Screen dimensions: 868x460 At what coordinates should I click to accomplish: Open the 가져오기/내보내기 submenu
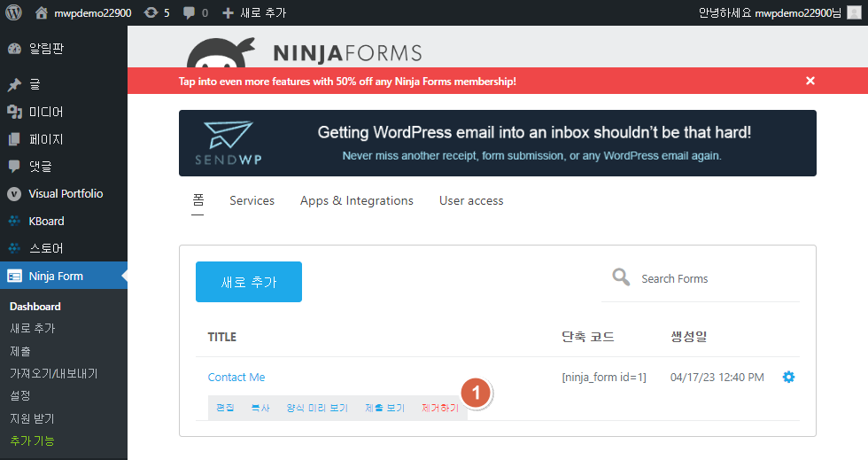[x=54, y=373]
